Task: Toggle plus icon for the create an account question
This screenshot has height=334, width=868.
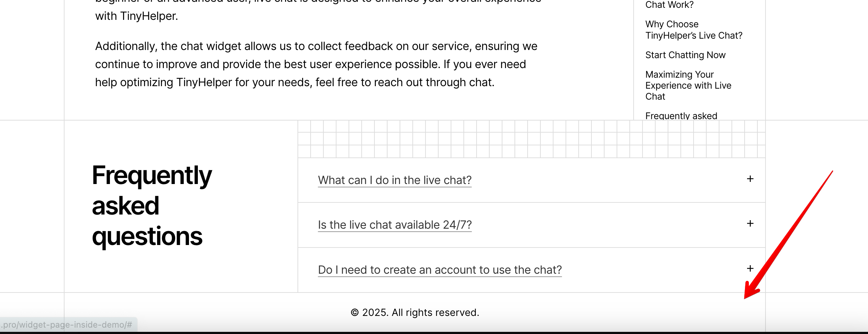Action: 750,269
